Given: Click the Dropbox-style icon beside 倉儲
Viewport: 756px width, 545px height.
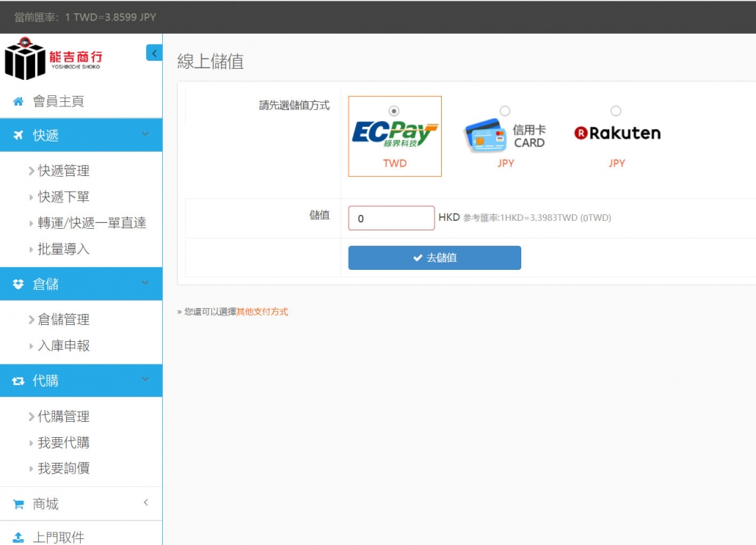Looking at the screenshot, I should click(18, 285).
